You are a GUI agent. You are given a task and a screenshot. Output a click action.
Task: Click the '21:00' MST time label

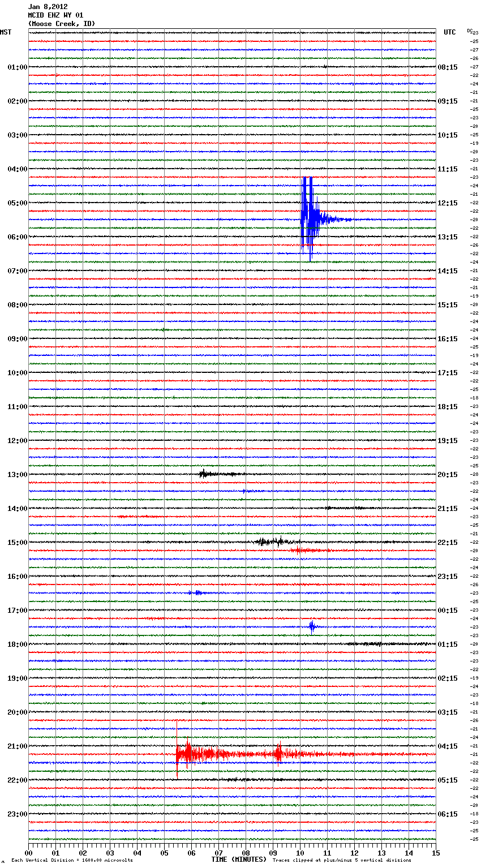tap(17, 746)
